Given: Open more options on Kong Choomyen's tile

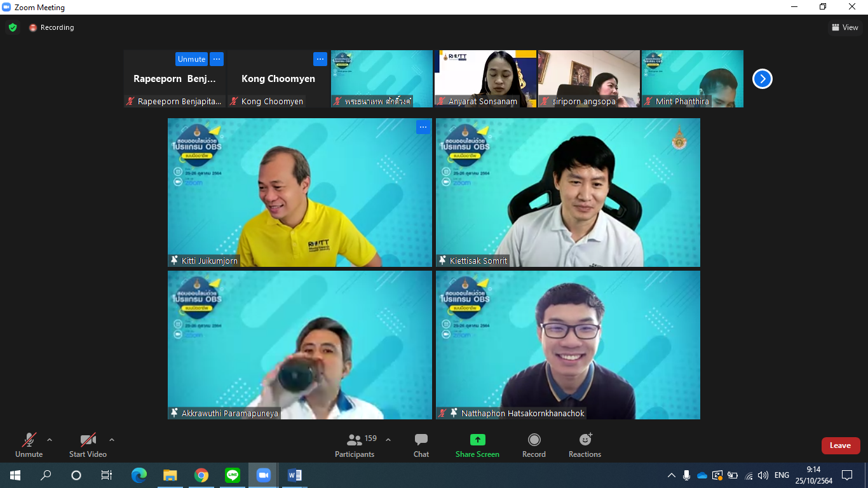Looking at the screenshot, I should (320, 59).
